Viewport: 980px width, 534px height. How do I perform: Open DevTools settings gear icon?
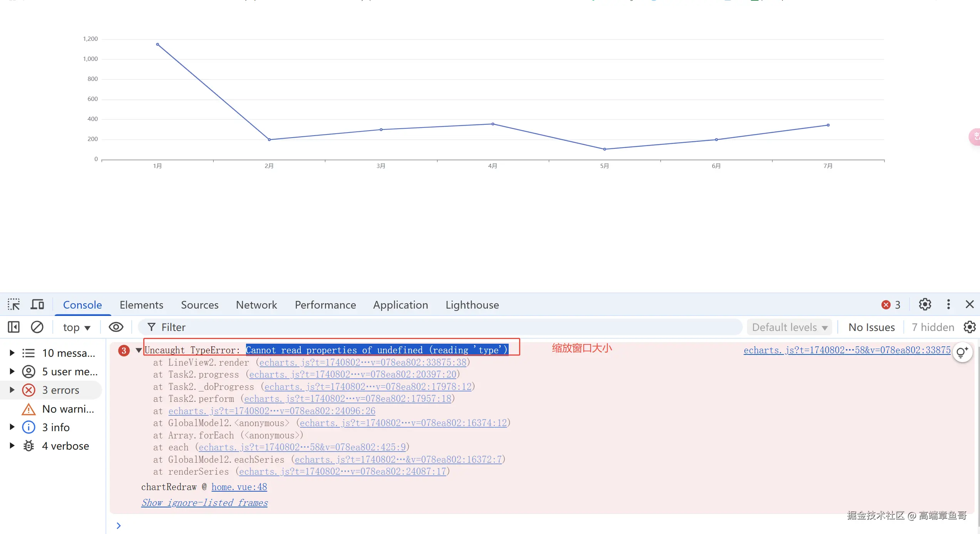pos(925,304)
